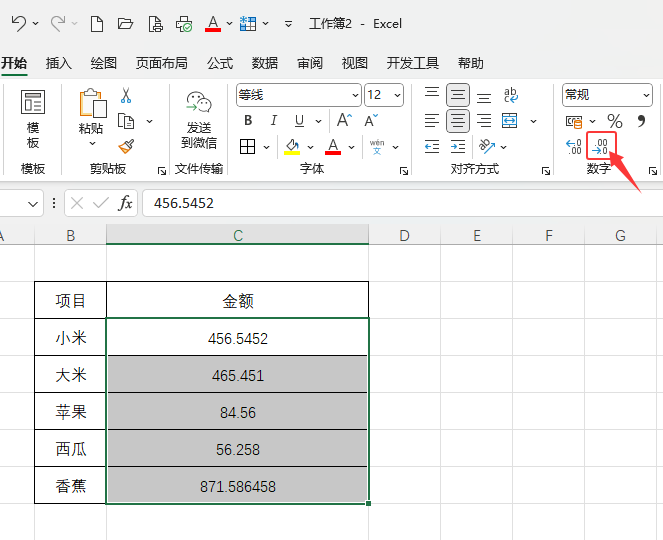Viewport: 663px width, 540px height.
Task: Align text left
Action: tap(432, 121)
